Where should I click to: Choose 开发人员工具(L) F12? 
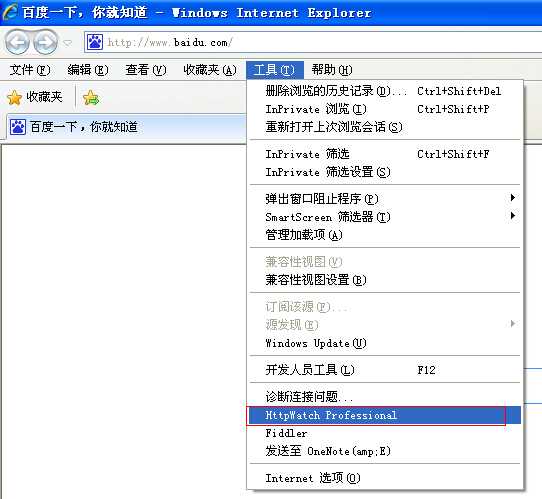coord(385,370)
